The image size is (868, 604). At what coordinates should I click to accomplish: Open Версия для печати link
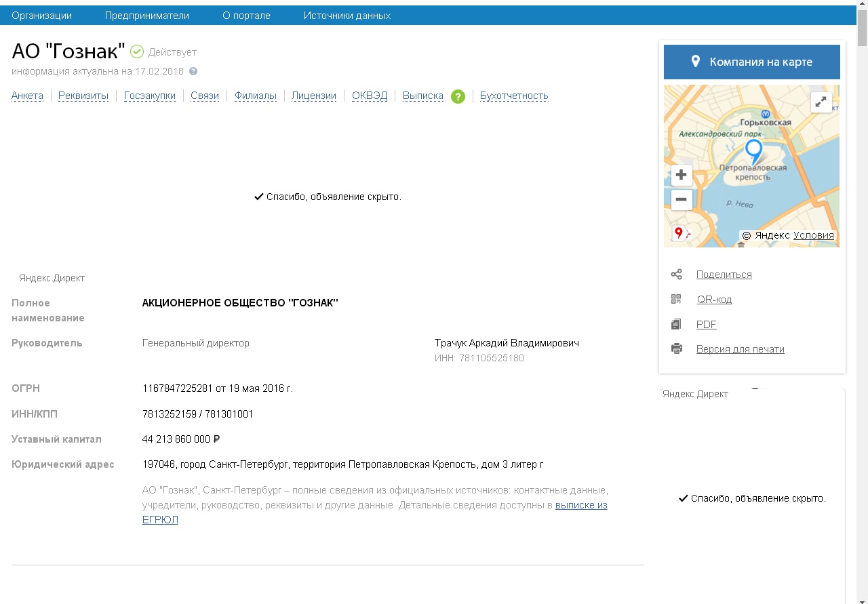[741, 349]
